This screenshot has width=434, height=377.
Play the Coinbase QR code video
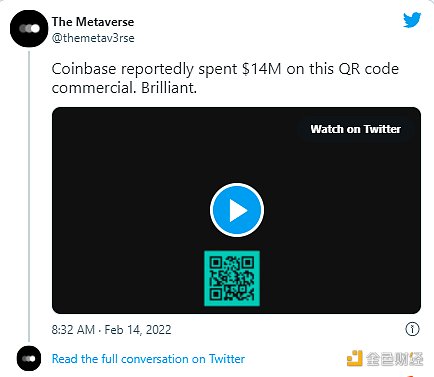tap(237, 210)
